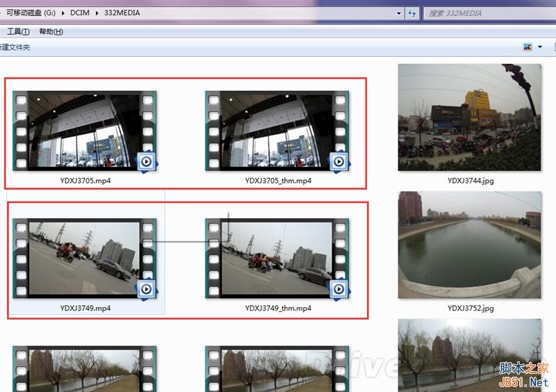Select the bottom-middle tree-lined road video thumbnail
Screen dimensions: 556x392
(277, 369)
